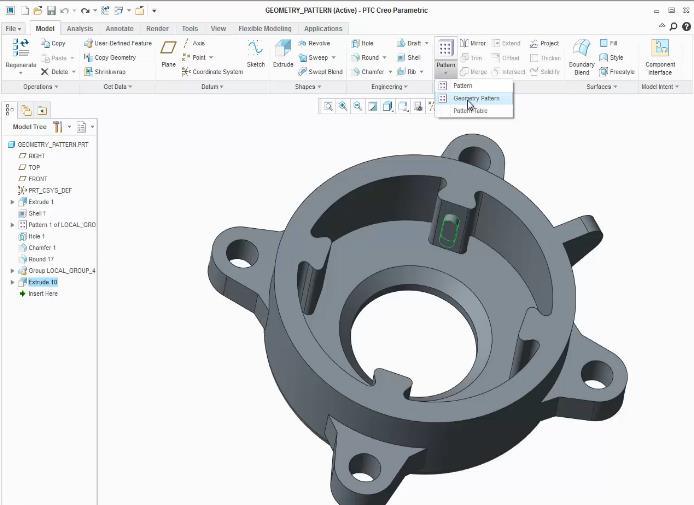Image resolution: width=694 pixels, height=505 pixels.
Task: Click the Hole tool in Engineering
Action: pos(362,44)
